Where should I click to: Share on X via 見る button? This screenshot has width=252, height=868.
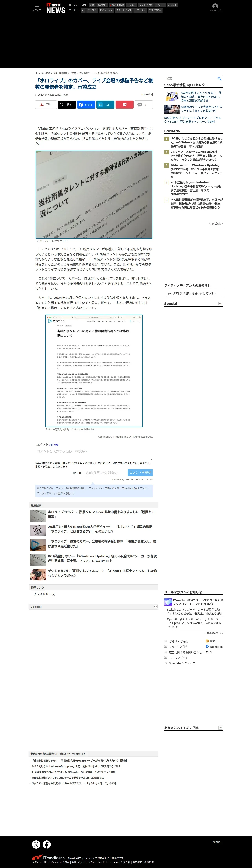(x=67, y=104)
